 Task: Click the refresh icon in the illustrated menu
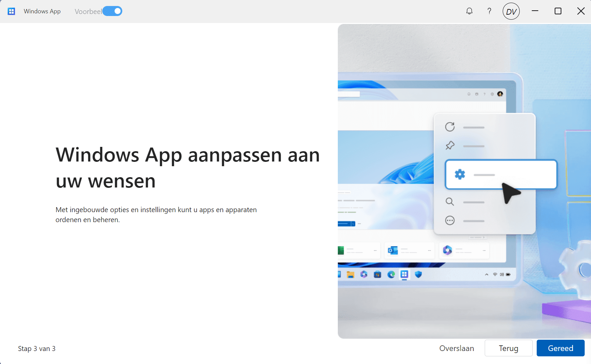(x=450, y=127)
